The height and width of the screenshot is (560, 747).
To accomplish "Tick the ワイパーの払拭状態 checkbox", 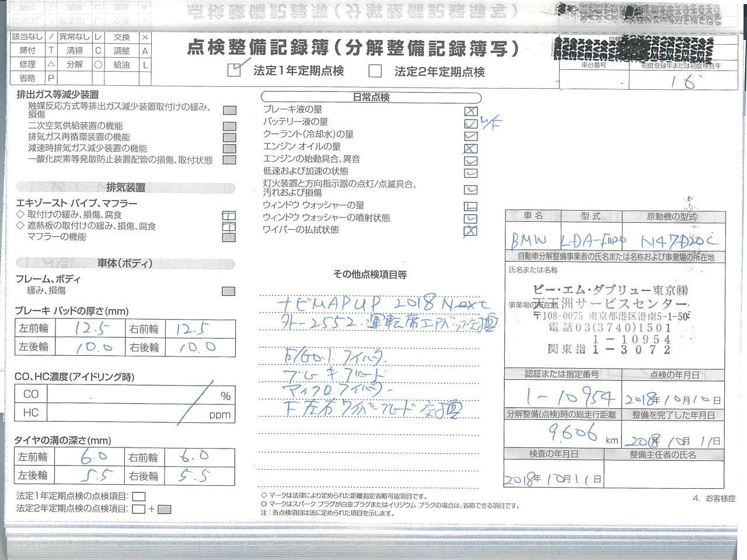I will [x=470, y=231].
